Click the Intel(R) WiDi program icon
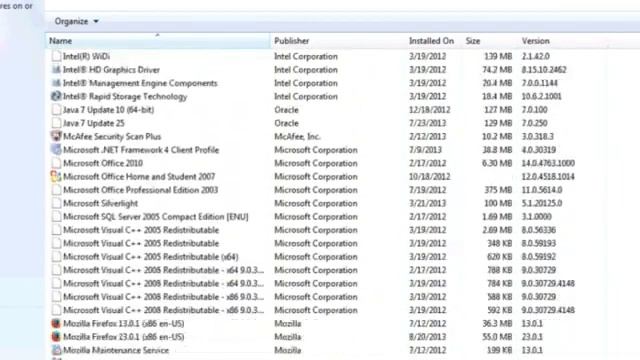 point(56,56)
